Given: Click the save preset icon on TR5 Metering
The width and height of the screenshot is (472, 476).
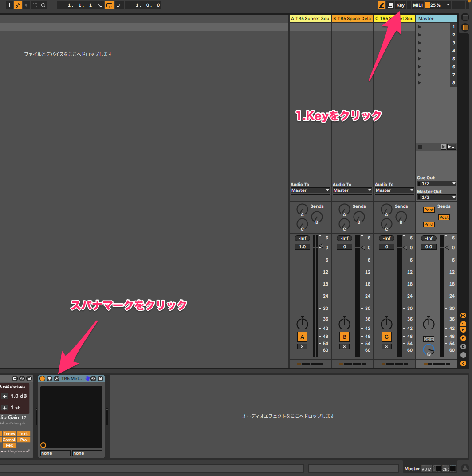Looking at the screenshot, I should tap(101, 379).
